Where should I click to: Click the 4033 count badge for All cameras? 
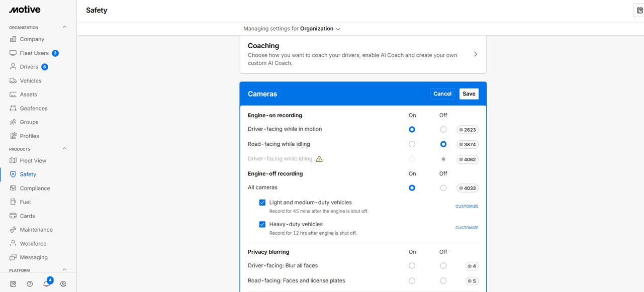pyautogui.click(x=467, y=188)
